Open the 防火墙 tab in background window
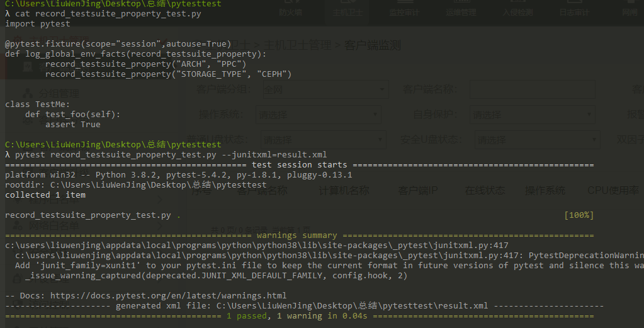The image size is (644, 328). pyautogui.click(x=290, y=13)
